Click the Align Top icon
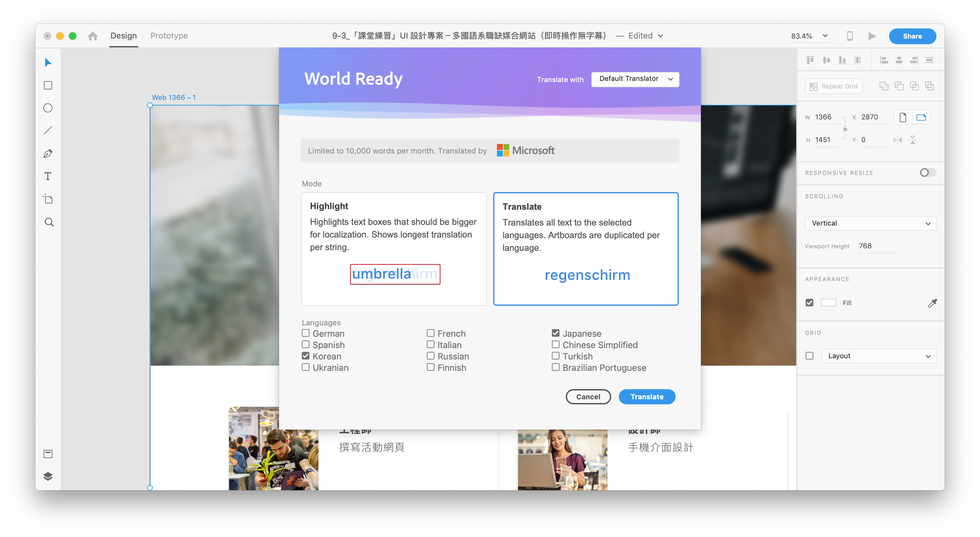The width and height of the screenshot is (980, 537). pos(810,60)
